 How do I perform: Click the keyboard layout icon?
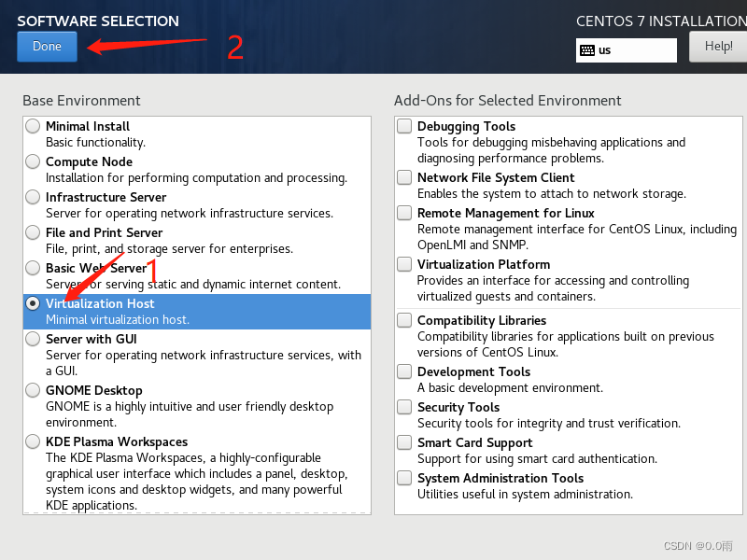[587, 50]
